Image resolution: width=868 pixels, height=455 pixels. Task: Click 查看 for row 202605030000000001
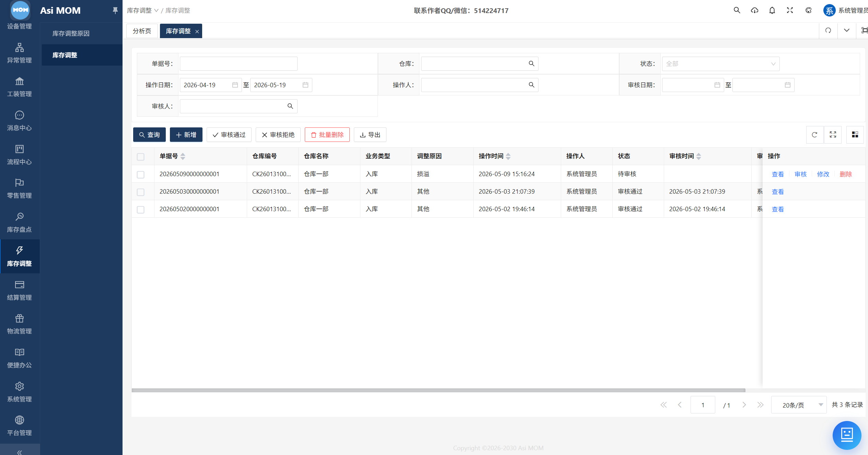(778, 192)
